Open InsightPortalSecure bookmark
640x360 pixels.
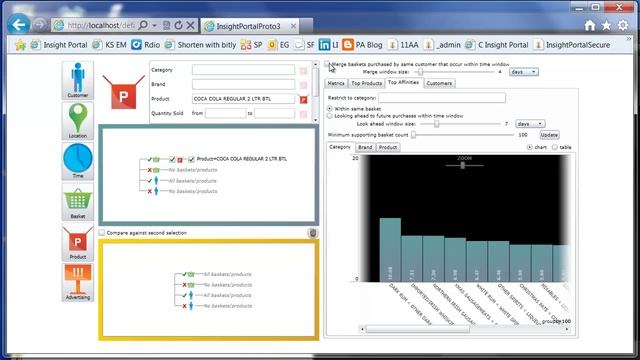click(x=572, y=45)
